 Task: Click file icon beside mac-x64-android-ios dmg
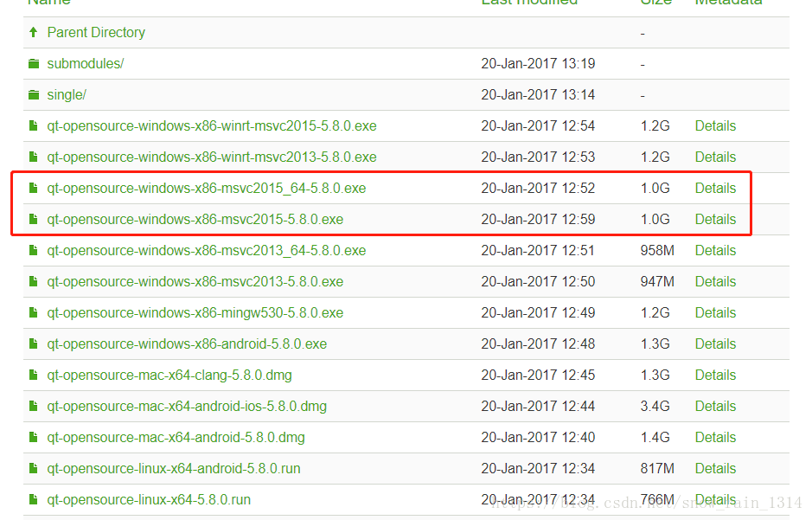tap(34, 406)
